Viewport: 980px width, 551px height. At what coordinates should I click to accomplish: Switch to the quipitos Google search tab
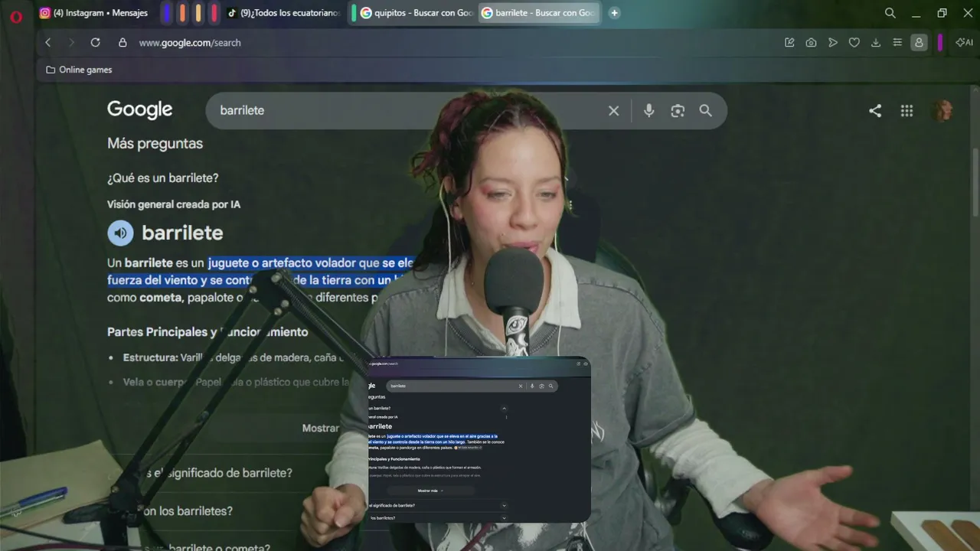pyautogui.click(x=416, y=13)
